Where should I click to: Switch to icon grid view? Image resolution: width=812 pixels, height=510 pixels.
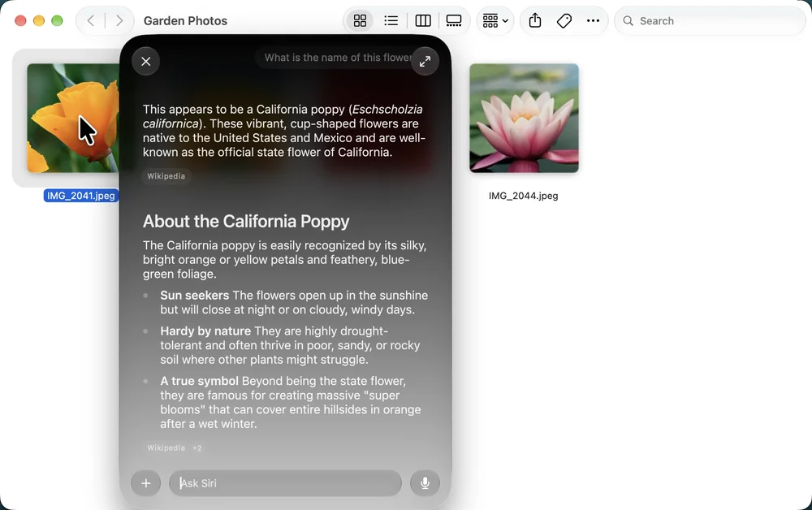click(360, 21)
